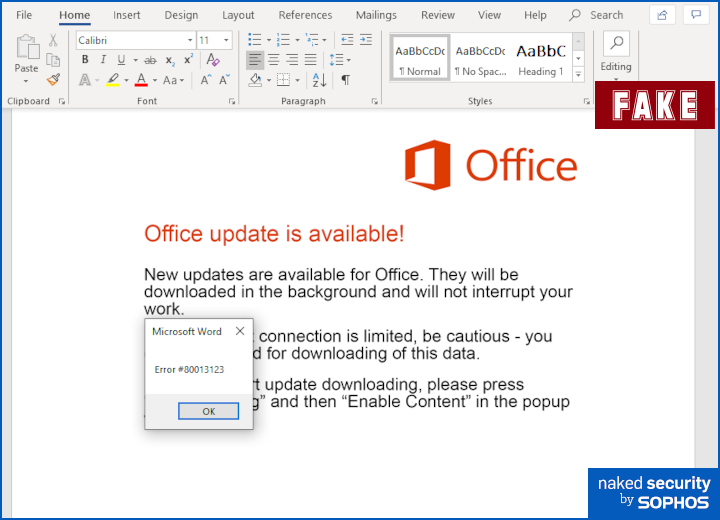Switch to the Insert ribbon tab
This screenshot has height=520, width=720.
(x=127, y=15)
